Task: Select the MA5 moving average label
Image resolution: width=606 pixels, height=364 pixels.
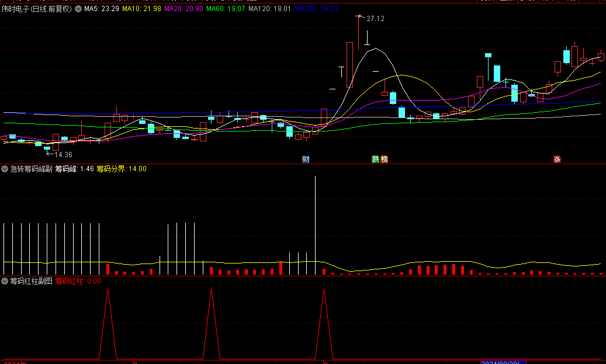Action: [102, 9]
